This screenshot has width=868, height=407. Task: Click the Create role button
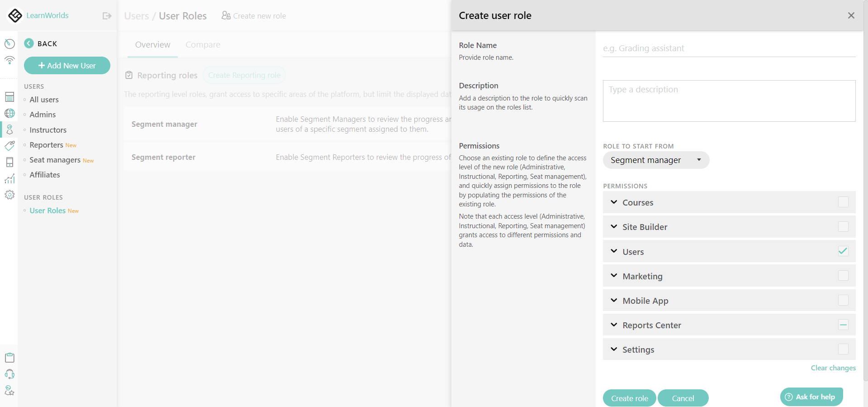click(x=629, y=398)
